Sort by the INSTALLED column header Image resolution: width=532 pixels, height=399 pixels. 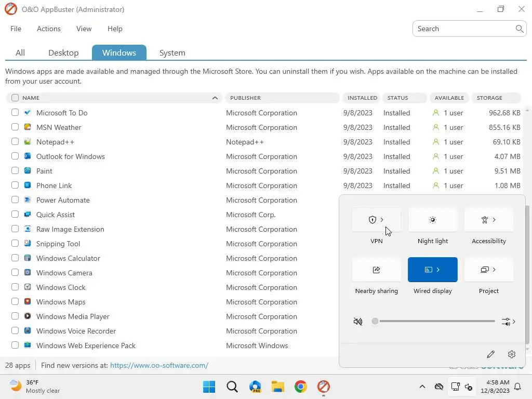click(x=362, y=98)
